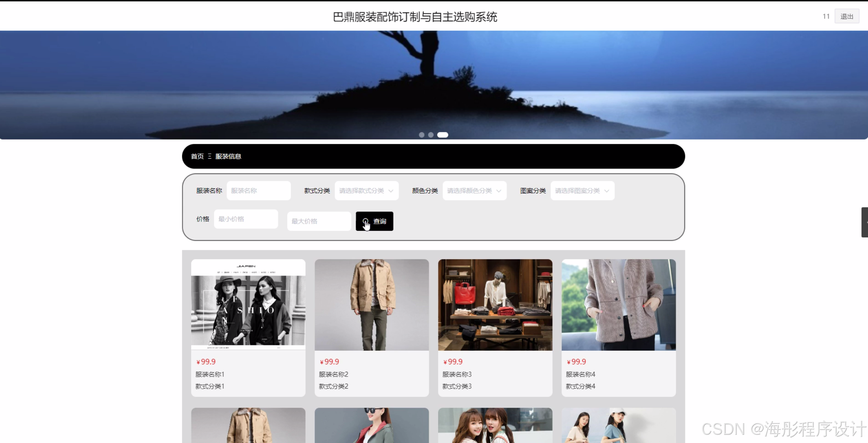Click the active third carousel indicator

point(442,135)
